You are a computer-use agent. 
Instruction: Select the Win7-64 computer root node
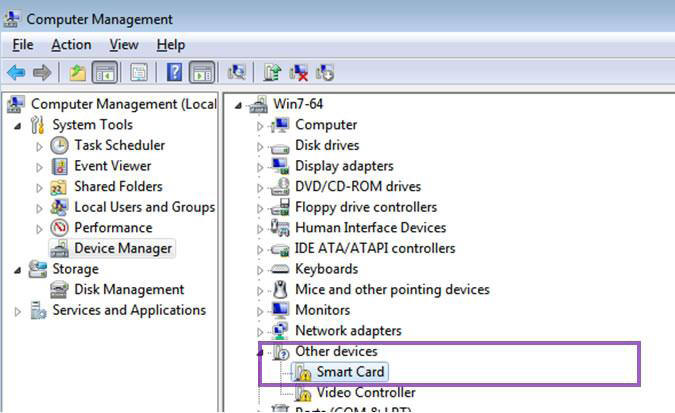click(x=298, y=104)
